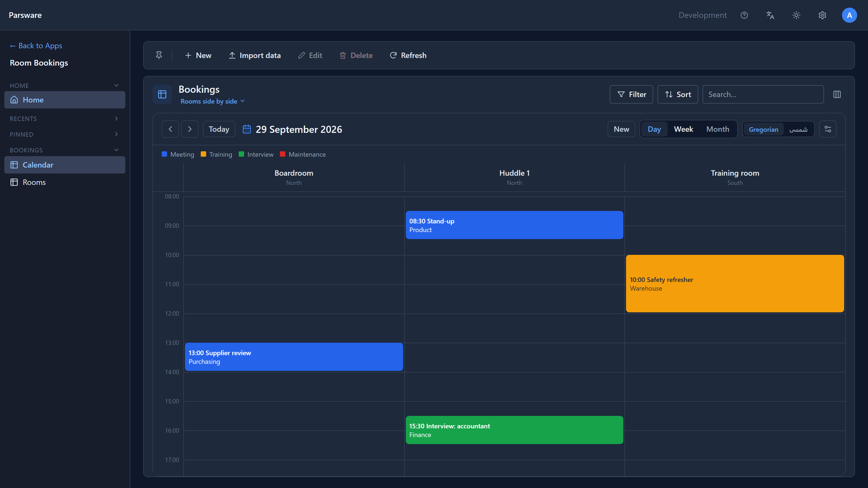The image size is (868, 488).
Task: Click the red Maintenance legend swatch
Action: click(x=283, y=154)
